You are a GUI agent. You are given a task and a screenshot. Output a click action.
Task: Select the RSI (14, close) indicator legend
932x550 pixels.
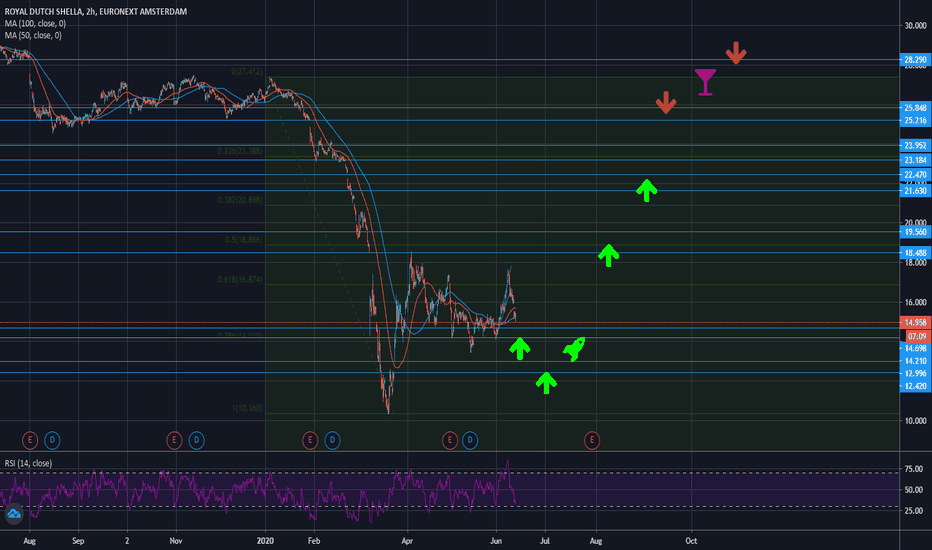(x=28, y=463)
